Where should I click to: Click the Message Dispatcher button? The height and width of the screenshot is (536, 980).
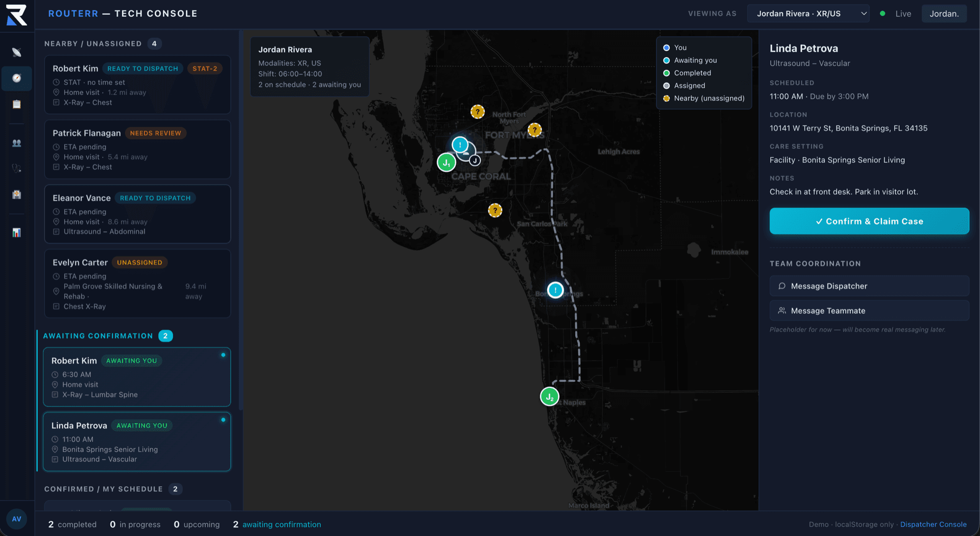[869, 286]
